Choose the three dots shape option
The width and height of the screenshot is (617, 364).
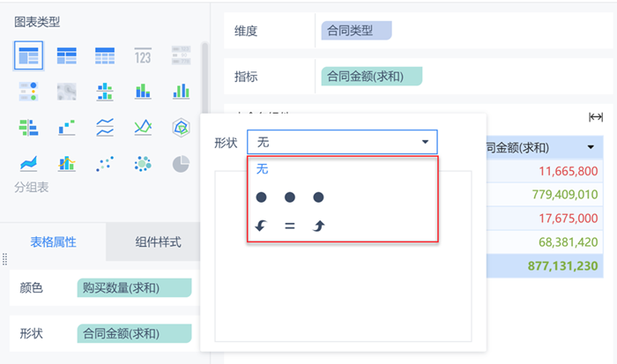[290, 197]
